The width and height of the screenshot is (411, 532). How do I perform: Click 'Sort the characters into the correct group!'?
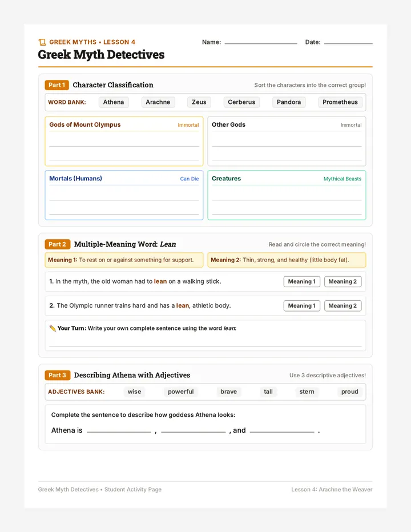pyautogui.click(x=310, y=85)
